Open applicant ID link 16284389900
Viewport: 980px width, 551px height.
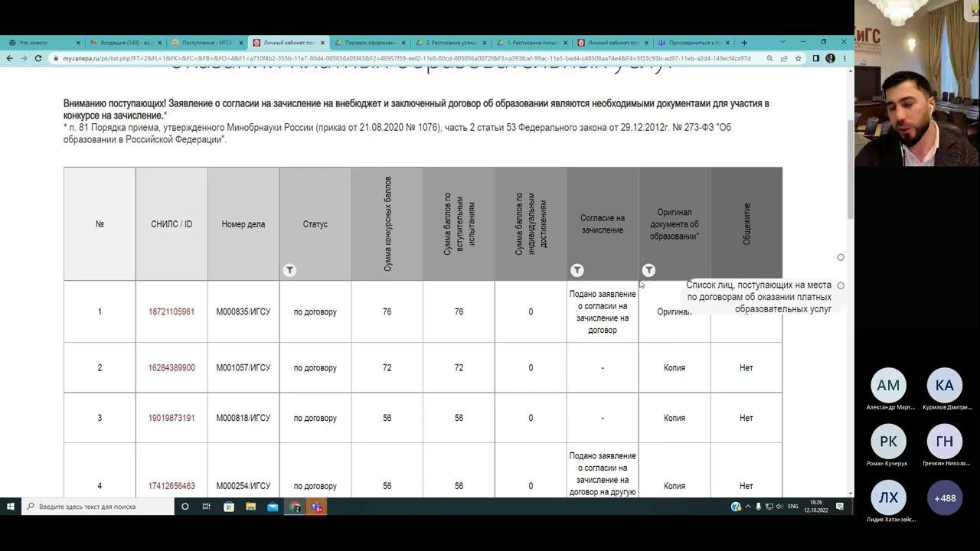tap(171, 368)
